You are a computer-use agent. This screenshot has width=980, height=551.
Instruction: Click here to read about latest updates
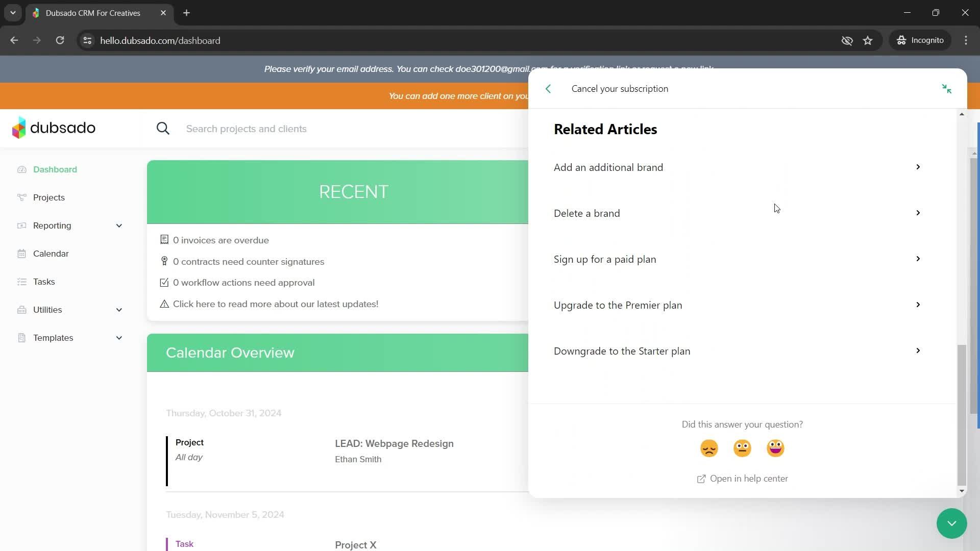click(276, 304)
